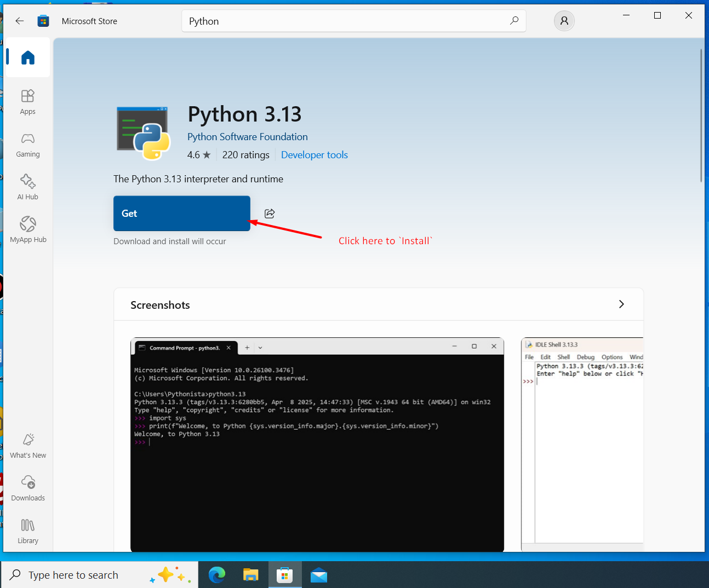Click the Python 3.13 app logo
709x588 pixels.
pyautogui.click(x=144, y=133)
